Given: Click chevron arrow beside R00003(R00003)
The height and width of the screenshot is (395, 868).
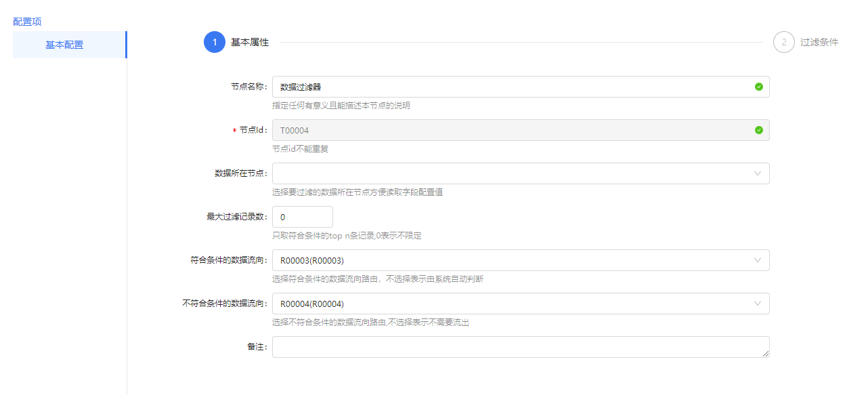Looking at the screenshot, I should pyautogui.click(x=758, y=260).
